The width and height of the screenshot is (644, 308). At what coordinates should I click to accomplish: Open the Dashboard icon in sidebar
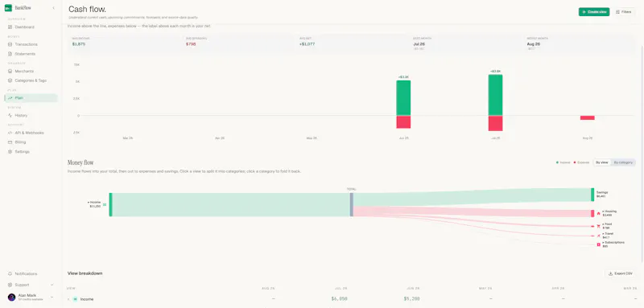[x=10, y=27]
